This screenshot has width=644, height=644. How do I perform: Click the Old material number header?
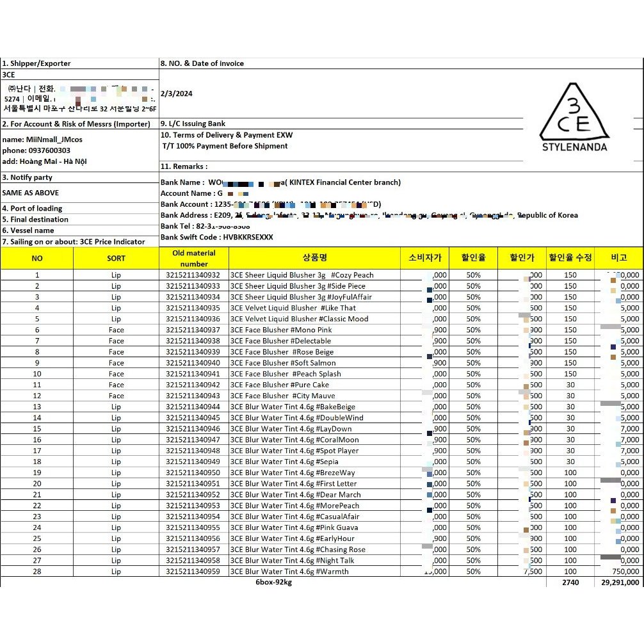click(194, 259)
